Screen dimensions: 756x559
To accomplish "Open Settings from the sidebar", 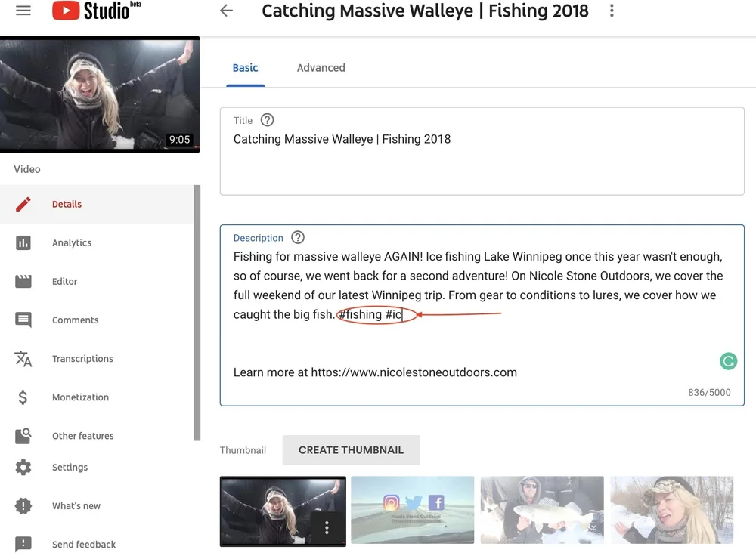I will [x=70, y=467].
